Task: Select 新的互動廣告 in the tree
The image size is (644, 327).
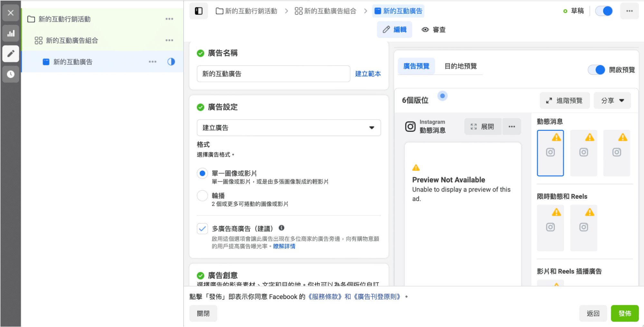Action: (73, 62)
